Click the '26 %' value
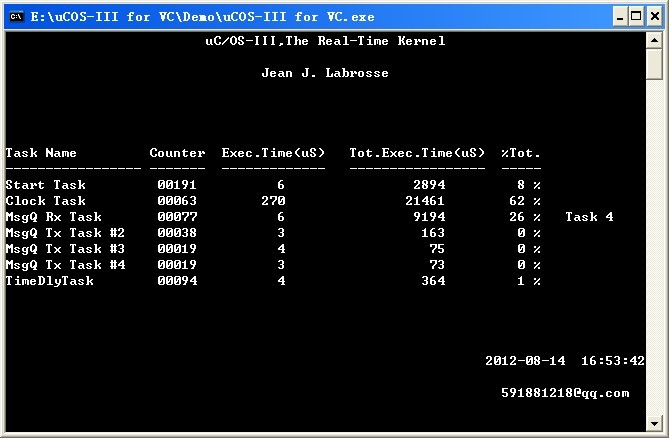 [525, 217]
